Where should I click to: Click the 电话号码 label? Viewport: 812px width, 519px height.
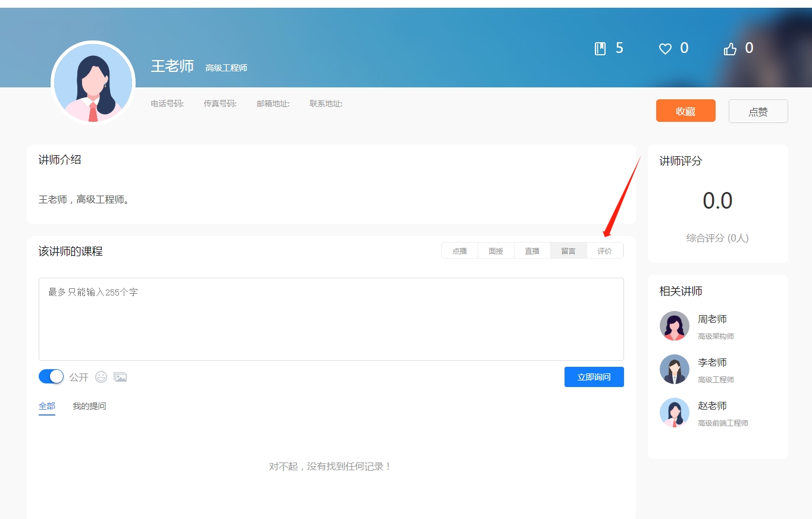pyautogui.click(x=167, y=103)
